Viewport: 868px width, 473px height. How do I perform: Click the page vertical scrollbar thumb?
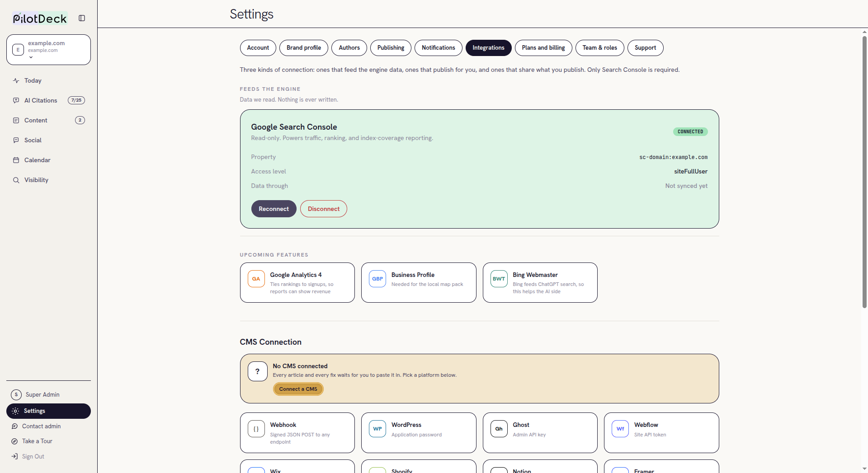tap(864, 172)
